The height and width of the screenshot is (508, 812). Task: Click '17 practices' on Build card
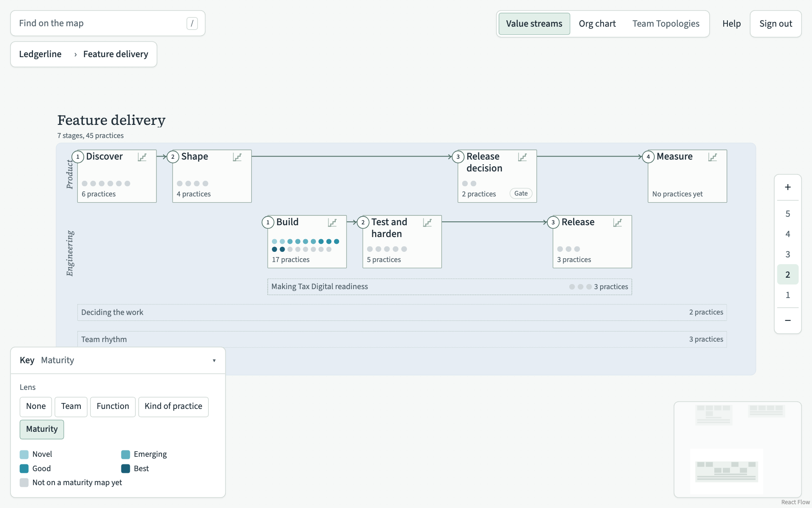tap(291, 260)
